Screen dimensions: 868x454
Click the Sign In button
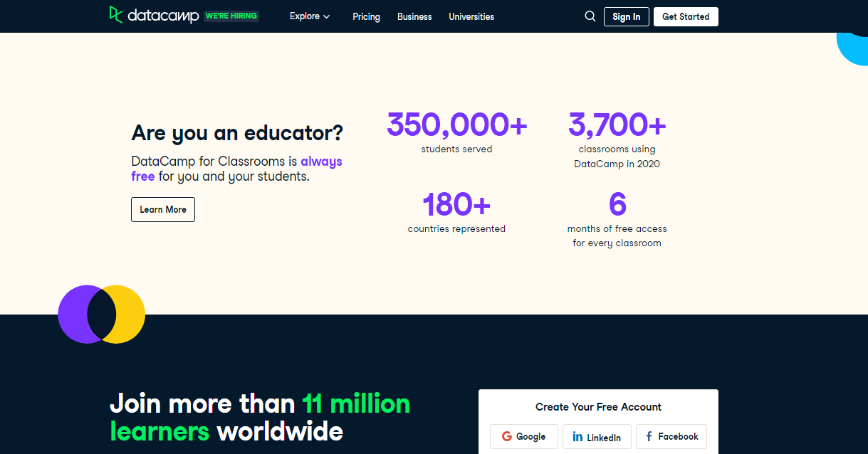[627, 16]
